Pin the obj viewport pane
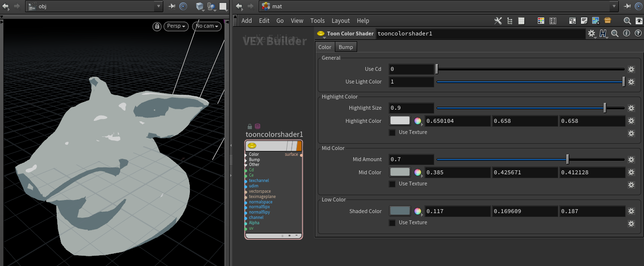 [172, 7]
